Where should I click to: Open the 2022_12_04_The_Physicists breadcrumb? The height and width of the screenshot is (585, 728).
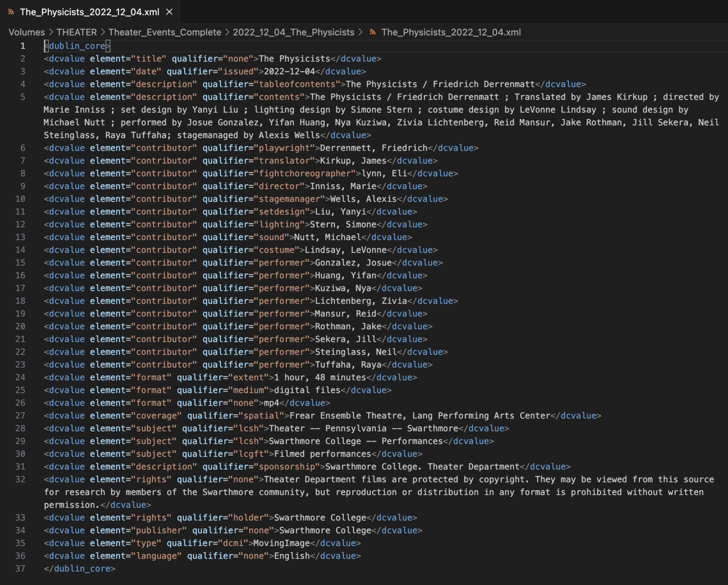[x=293, y=32]
